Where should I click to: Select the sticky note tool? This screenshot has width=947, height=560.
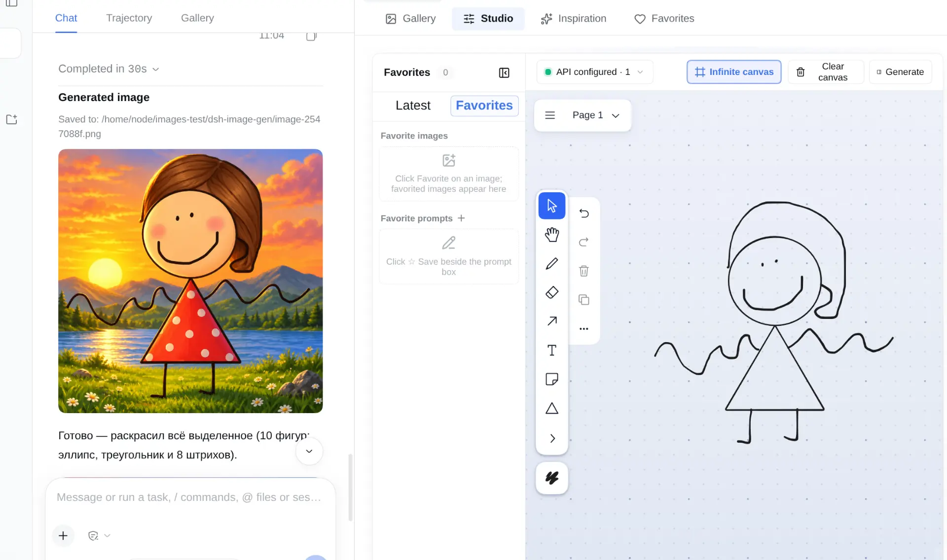point(552,379)
